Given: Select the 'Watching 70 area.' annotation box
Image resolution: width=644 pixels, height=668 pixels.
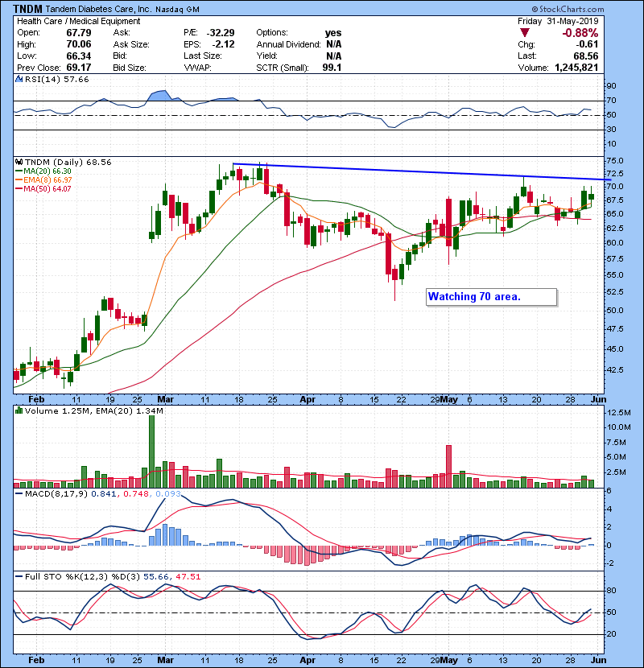Looking at the screenshot, I should pyautogui.click(x=491, y=297).
